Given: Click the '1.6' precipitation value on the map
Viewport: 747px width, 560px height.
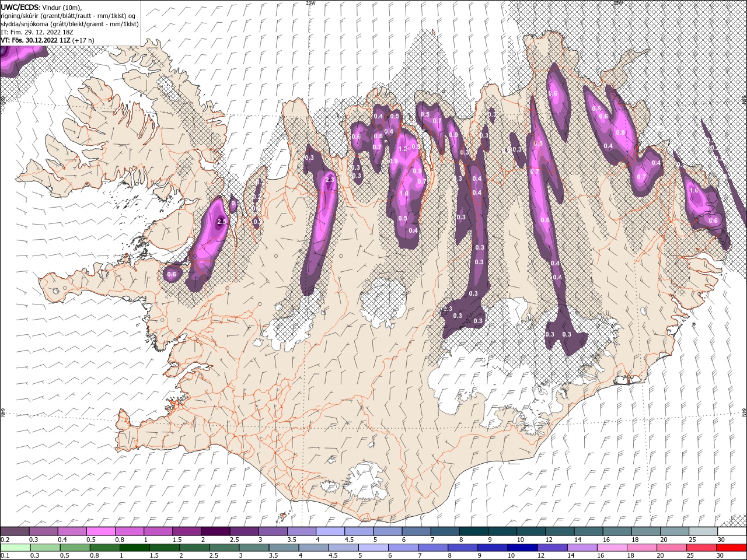Looking at the screenshot, I should pyautogui.click(x=694, y=190).
